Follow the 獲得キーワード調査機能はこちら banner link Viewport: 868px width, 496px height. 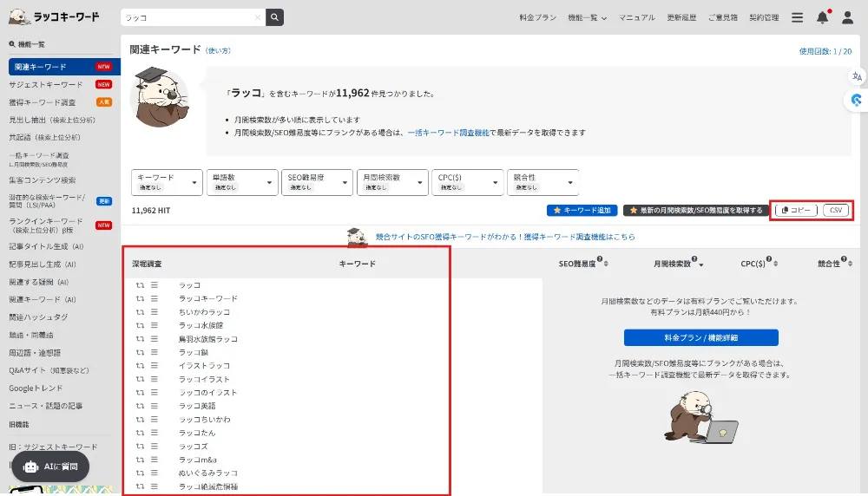[x=505, y=237]
